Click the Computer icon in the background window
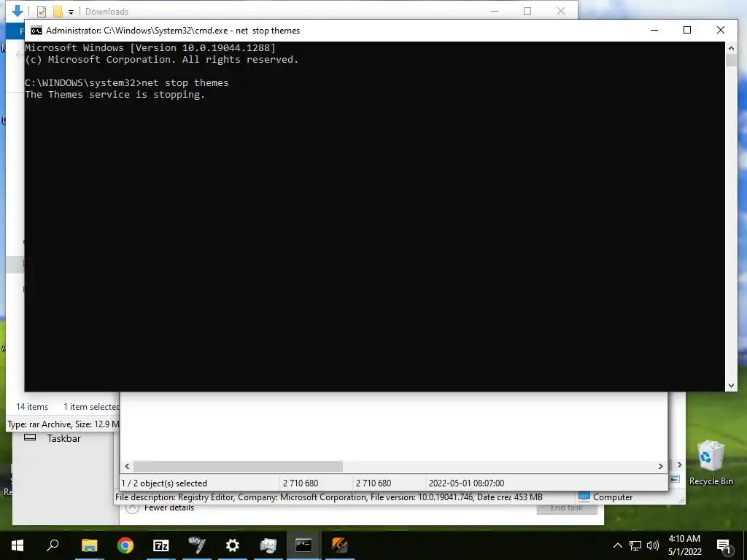Screen dimensions: 747x560 (584, 497)
